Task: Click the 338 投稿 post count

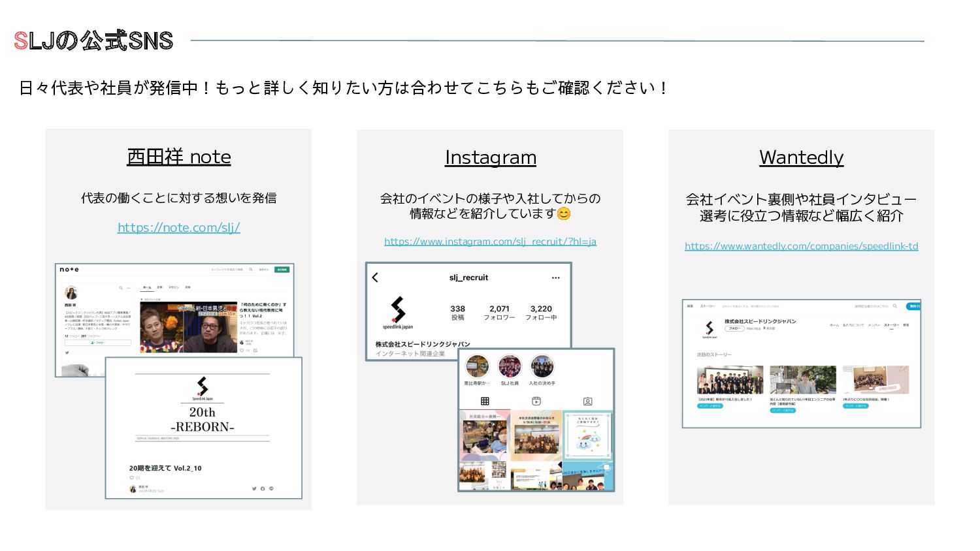Action: click(x=458, y=313)
